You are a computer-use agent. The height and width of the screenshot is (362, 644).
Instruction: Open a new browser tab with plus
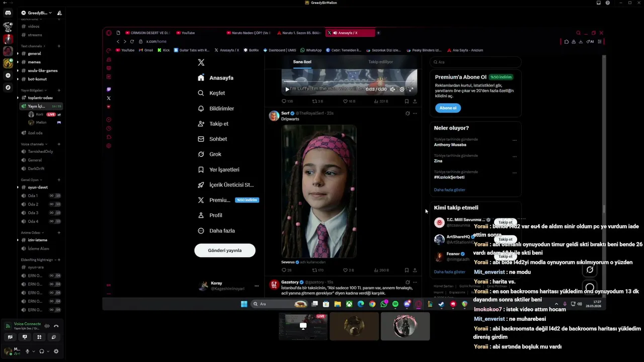tap(378, 33)
